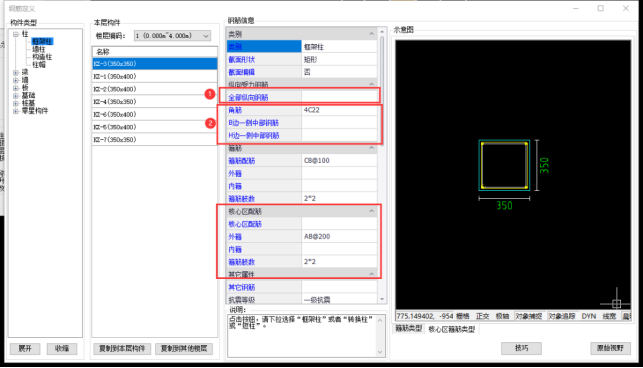Edit the 角筋 value 4C22
Viewport: 643px width, 368px height.
coord(339,110)
